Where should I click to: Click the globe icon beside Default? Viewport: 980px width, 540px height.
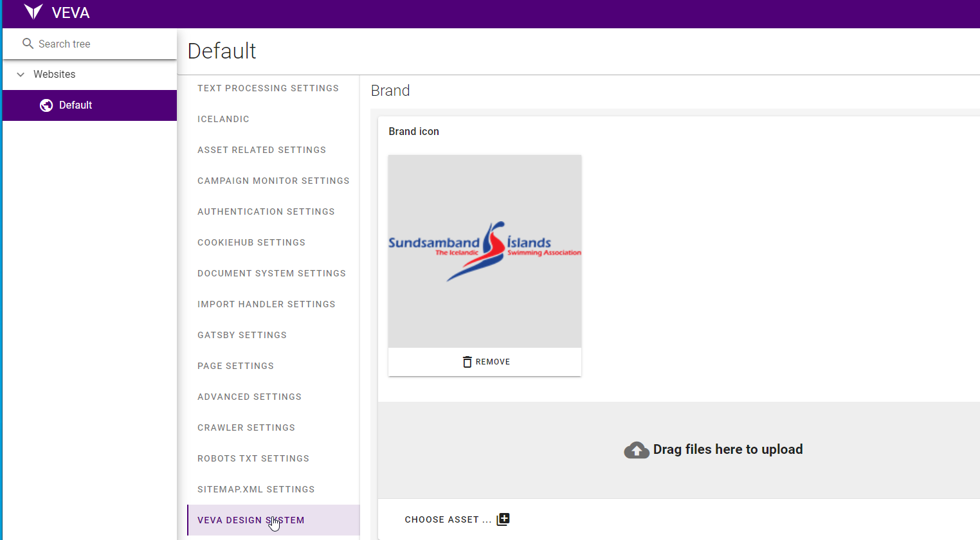46,105
